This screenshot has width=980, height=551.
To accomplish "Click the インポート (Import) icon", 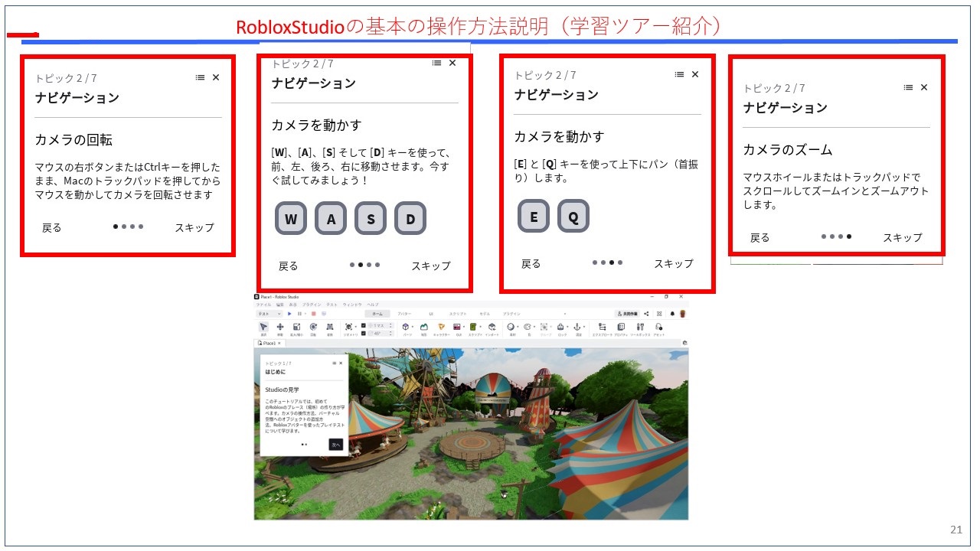I will (x=492, y=328).
